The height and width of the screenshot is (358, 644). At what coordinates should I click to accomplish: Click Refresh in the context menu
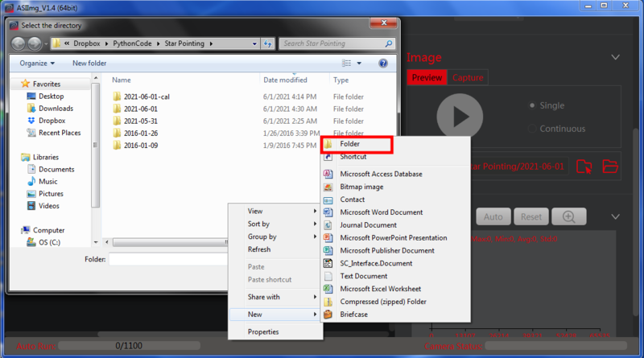click(x=275, y=249)
